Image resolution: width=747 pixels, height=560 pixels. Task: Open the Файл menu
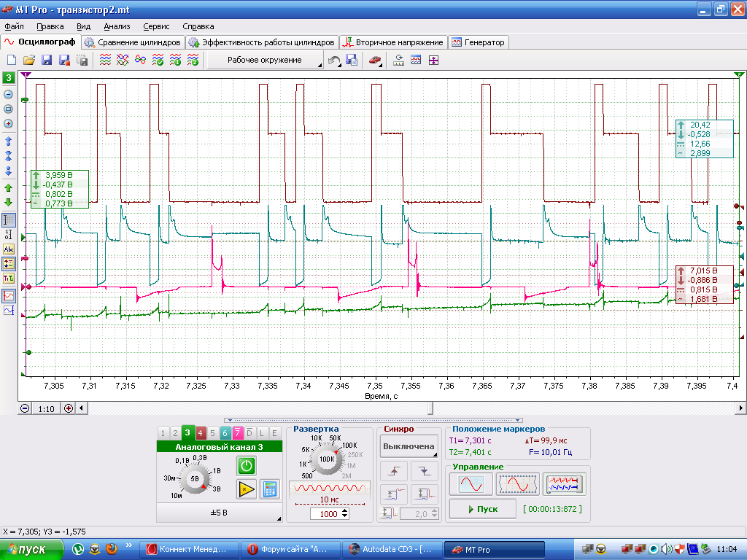14,27
